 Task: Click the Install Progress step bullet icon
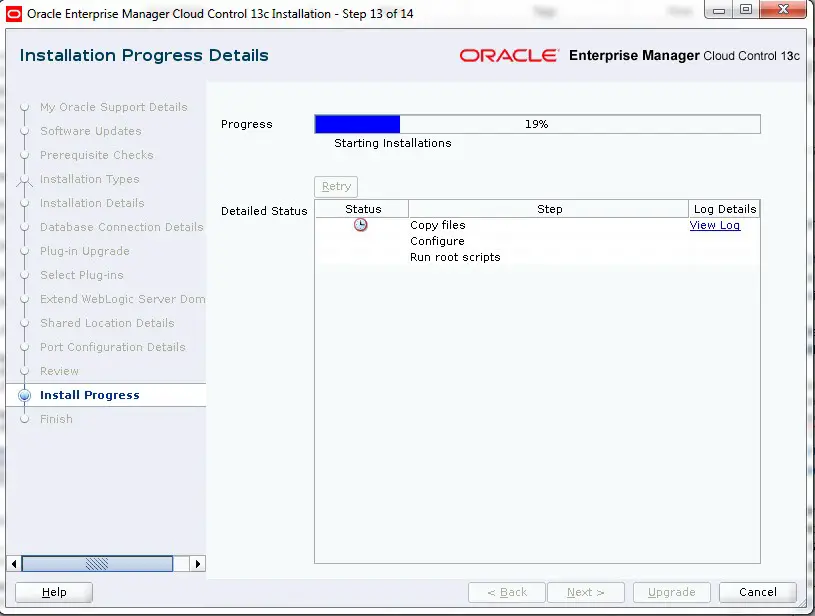24,396
